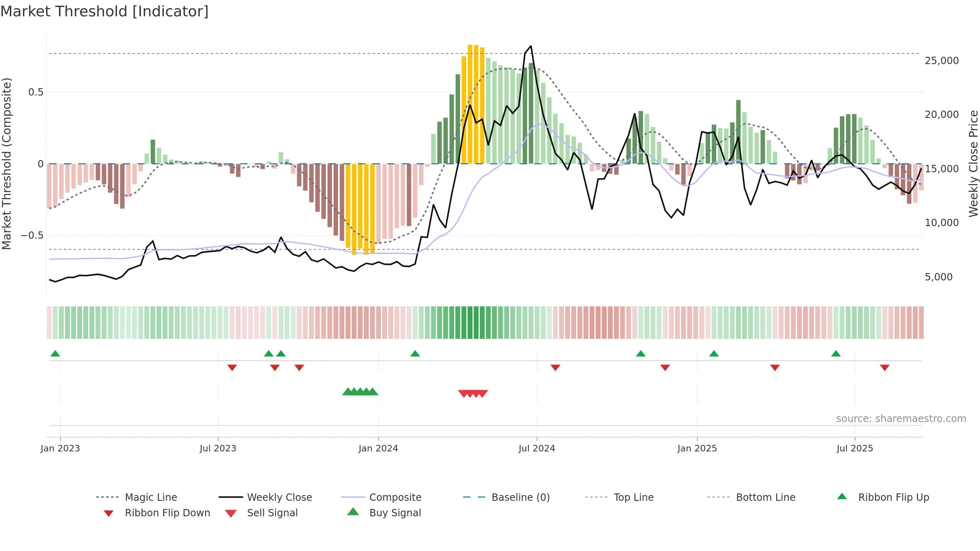Toggle the Weekly Close legend entry

coord(265,497)
